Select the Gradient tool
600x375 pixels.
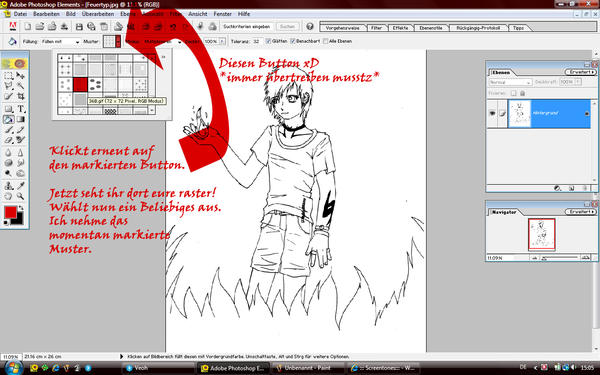coord(21,120)
